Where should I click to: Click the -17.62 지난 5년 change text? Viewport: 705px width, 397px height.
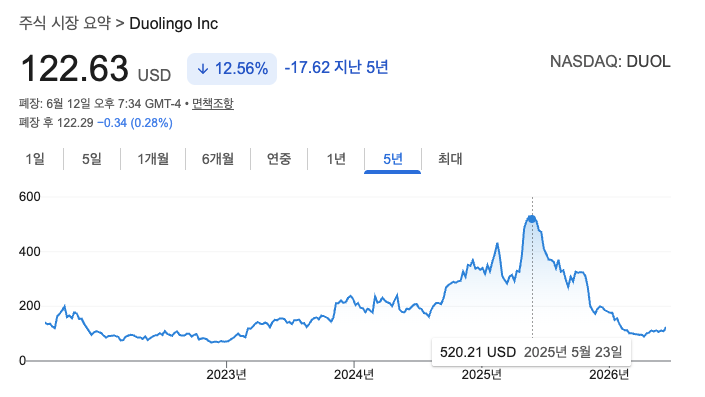[x=336, y=67]
